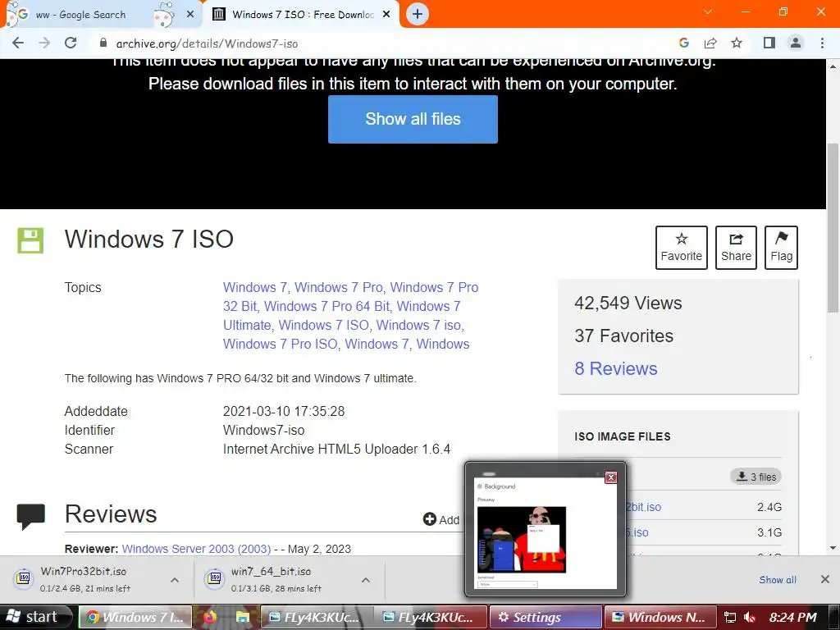Open the Windows start button
Image resolution: width=840 pixels, height=630 pixels.
35,617
